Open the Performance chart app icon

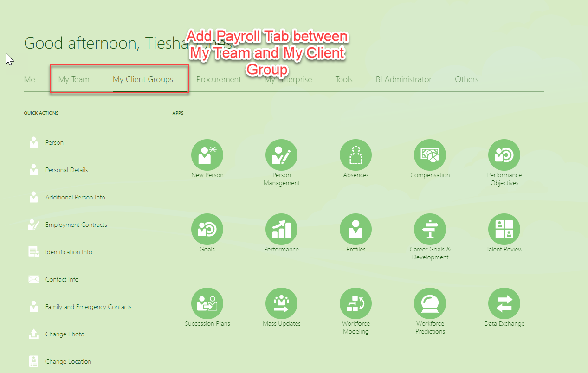[x=281, y=229]
